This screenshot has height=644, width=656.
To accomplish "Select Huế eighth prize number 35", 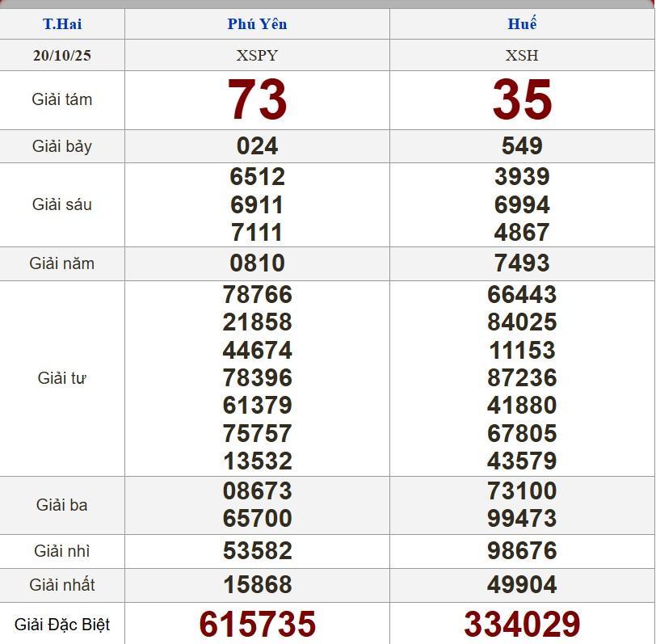I will 522,100.
